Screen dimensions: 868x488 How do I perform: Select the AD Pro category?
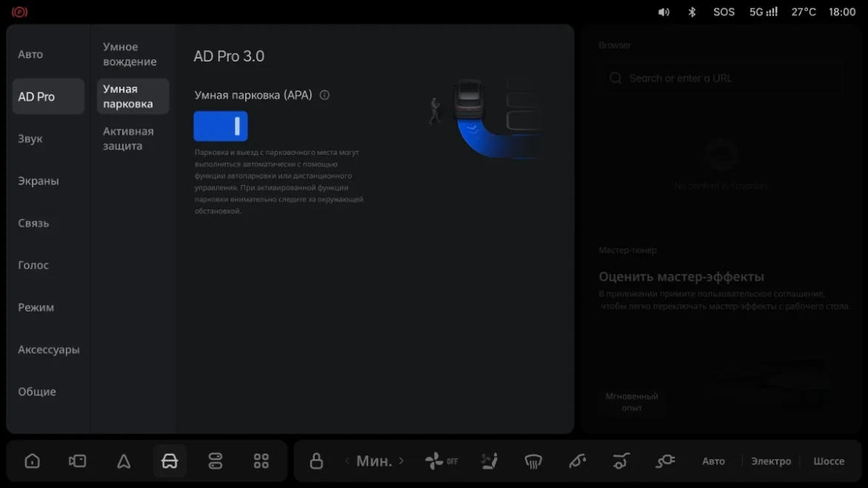(x=48, y=96)
